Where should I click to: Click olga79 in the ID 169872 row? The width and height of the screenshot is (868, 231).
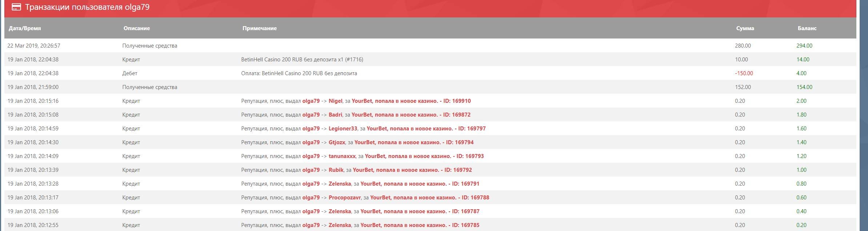point(311,115)
